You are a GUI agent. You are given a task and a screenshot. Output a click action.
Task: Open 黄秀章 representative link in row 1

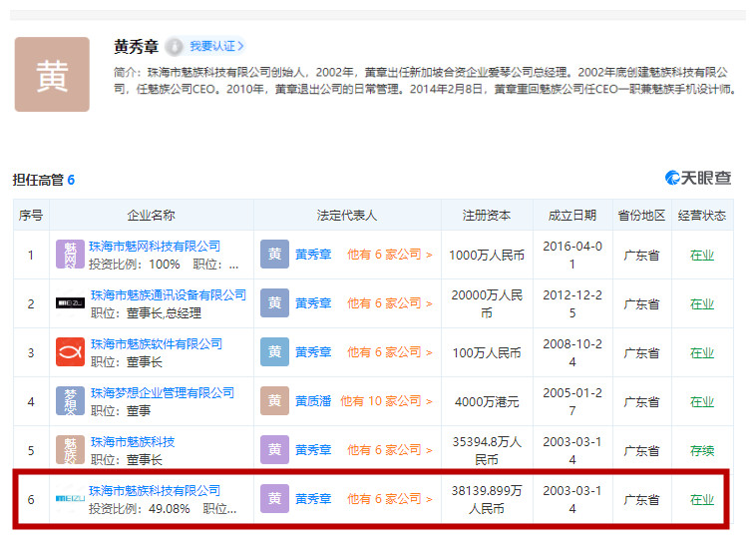pyautogui.click(x=313, y=255)
